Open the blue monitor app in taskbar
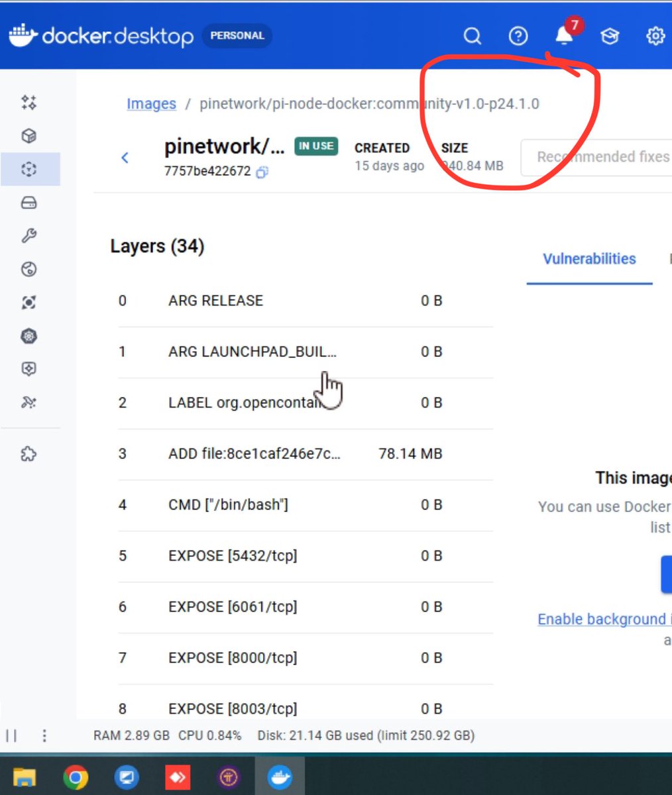The width and height of the screenshot is (672, 795). (127, 776)
